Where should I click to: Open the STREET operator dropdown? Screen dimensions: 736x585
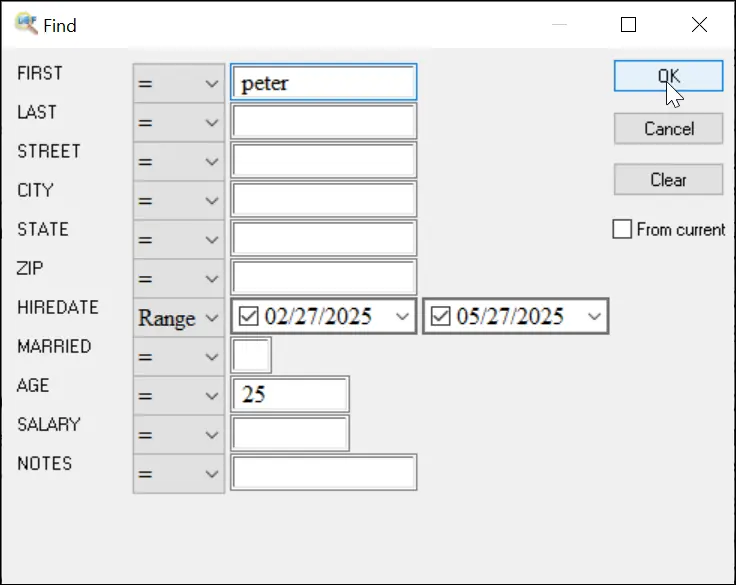(179, 162)
